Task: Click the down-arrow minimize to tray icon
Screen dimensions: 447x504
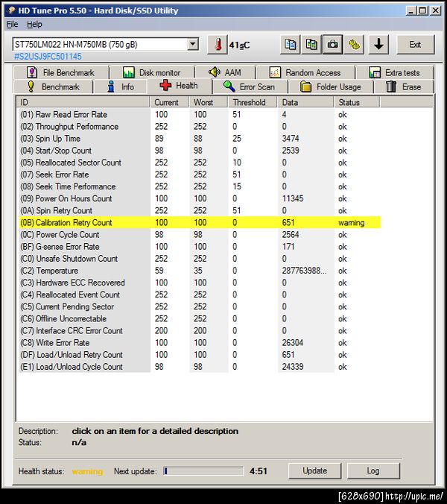Action: click(x=378, y=45)
